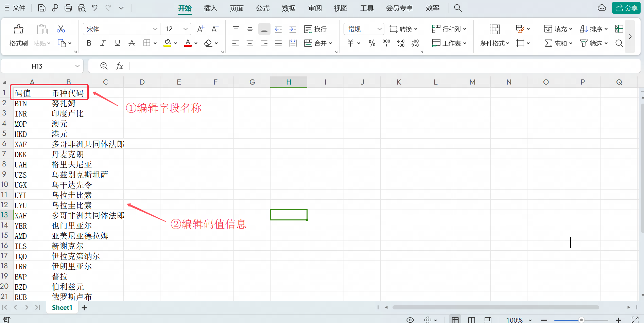
Task: Switch to the 插入 (Insert) tab
Action: 210,8
